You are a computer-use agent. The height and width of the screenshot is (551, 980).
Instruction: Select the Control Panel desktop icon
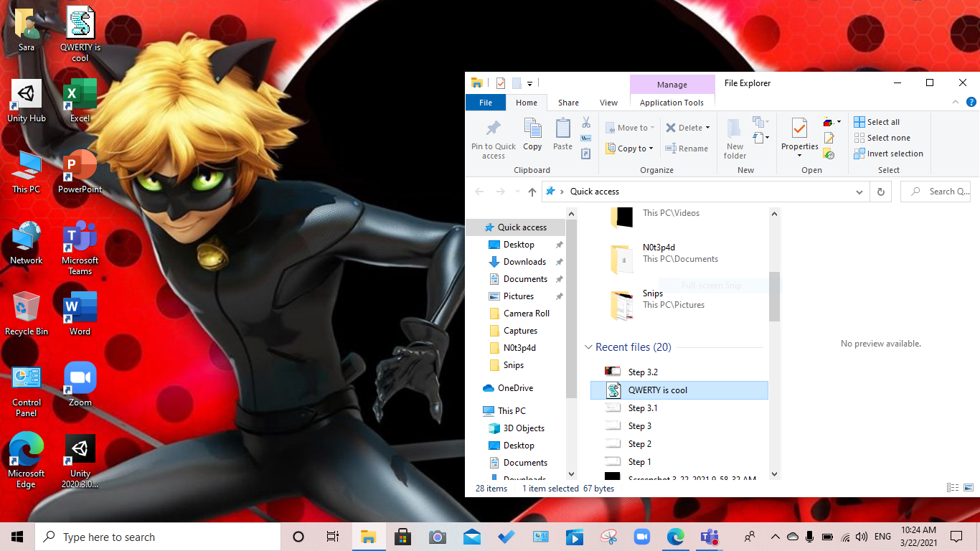click(27, 391)
